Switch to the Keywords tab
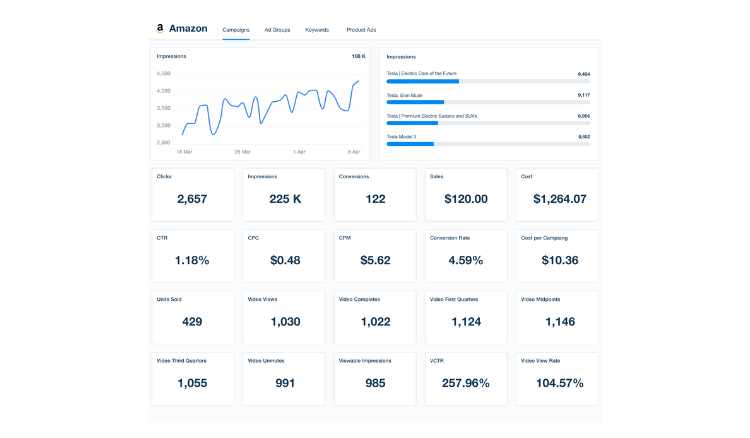Image resolution: width=750 pixels, height=438 pixels. [x=317, y=30]
